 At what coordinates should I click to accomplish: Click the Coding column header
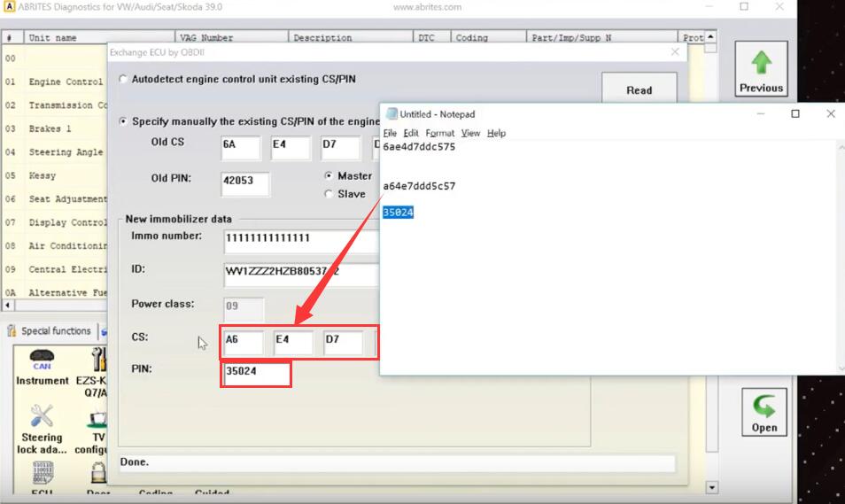[488, 37]
